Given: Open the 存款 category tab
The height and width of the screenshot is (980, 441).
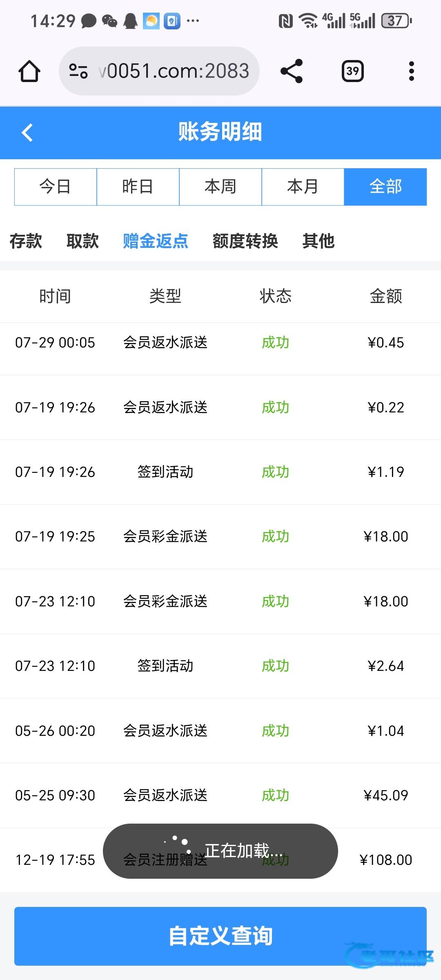Looking at the screenshot, I should point(26,241).
